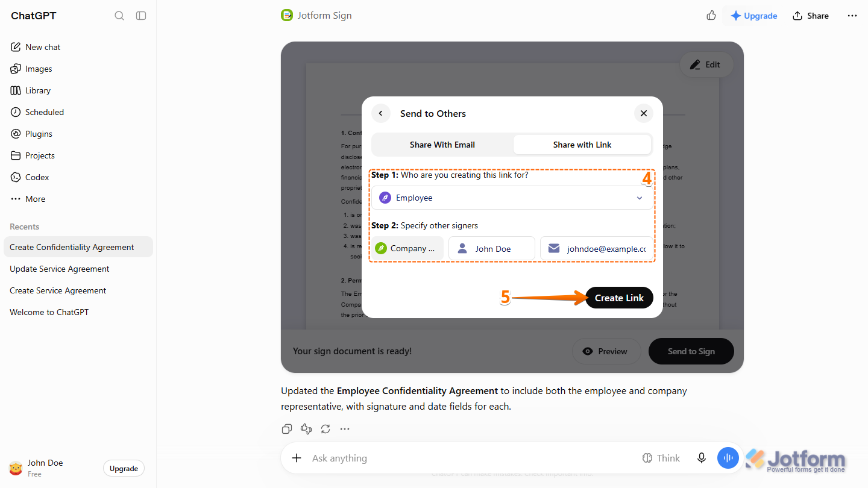
Task: Open the three-dot options menu in header
Action: click(x=852, y=16)
